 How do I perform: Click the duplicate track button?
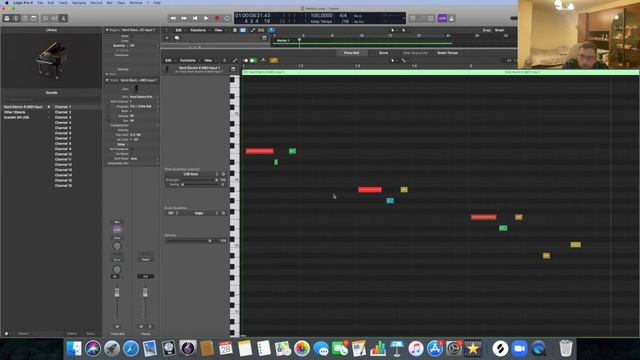[x=177, y=38]
